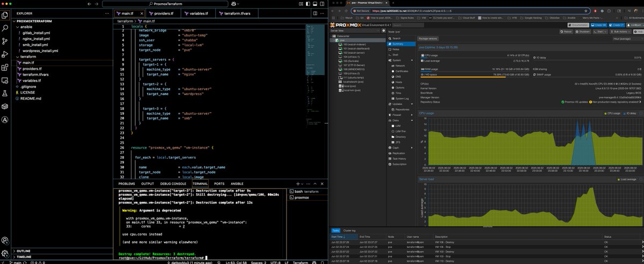Open the Ansible activity bar icon

click(5, 119)
